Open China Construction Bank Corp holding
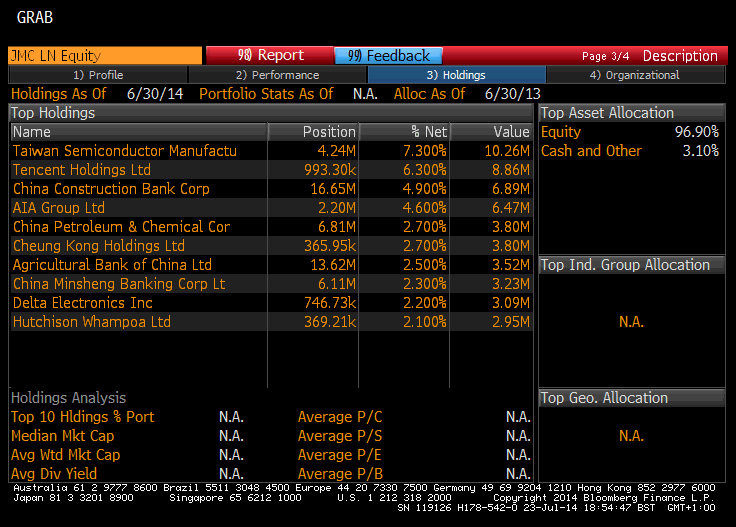 (111, 189)
